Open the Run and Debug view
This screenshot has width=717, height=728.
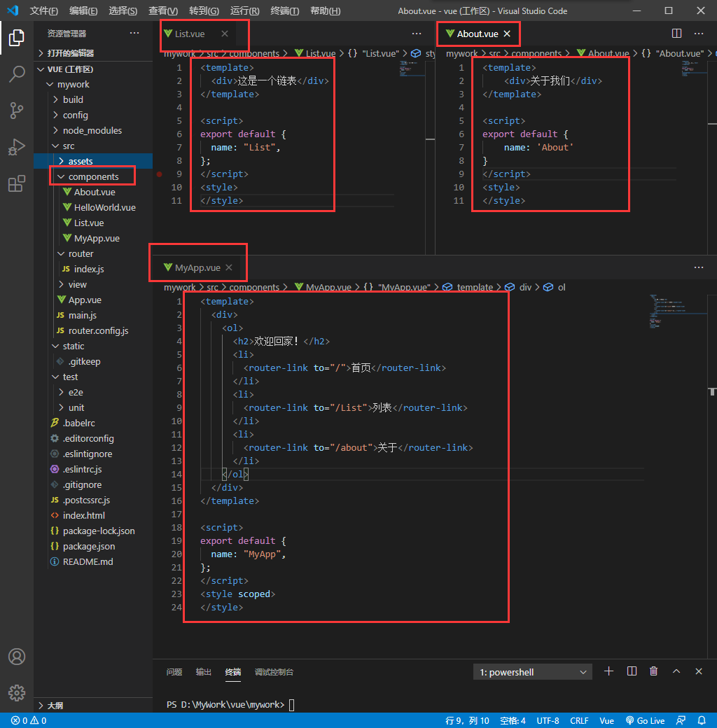(x=17, y=147)
